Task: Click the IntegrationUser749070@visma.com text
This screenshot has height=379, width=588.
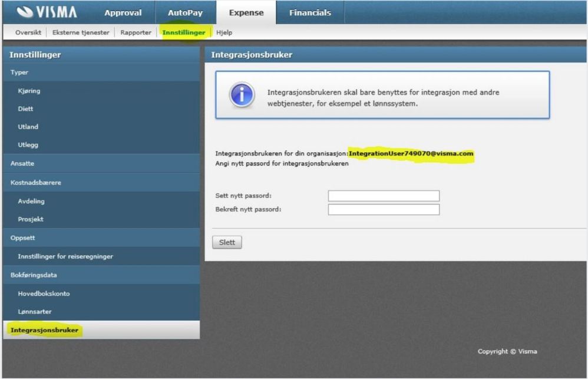Action: pyautogui.click(x=411, y=153)
